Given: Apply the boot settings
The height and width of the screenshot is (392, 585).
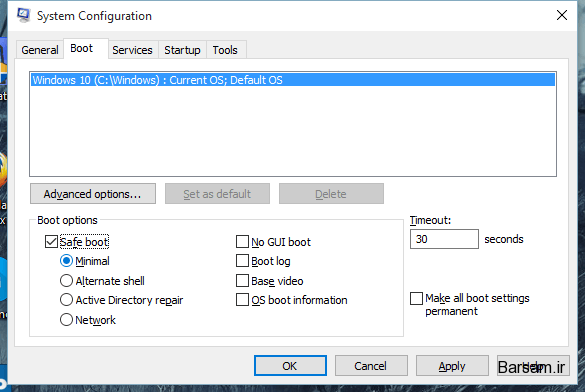Looking at the screenshot, I should [452, 366].
